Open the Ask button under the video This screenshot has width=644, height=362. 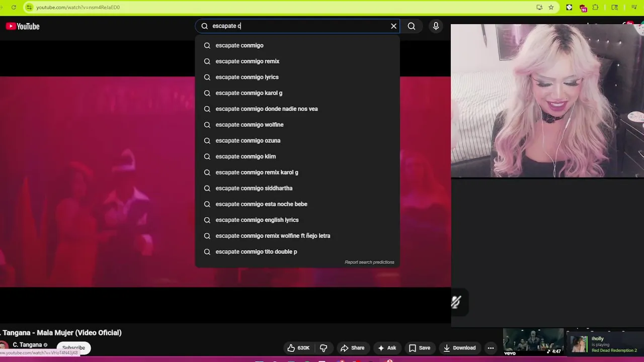click(x=387, y=348)
